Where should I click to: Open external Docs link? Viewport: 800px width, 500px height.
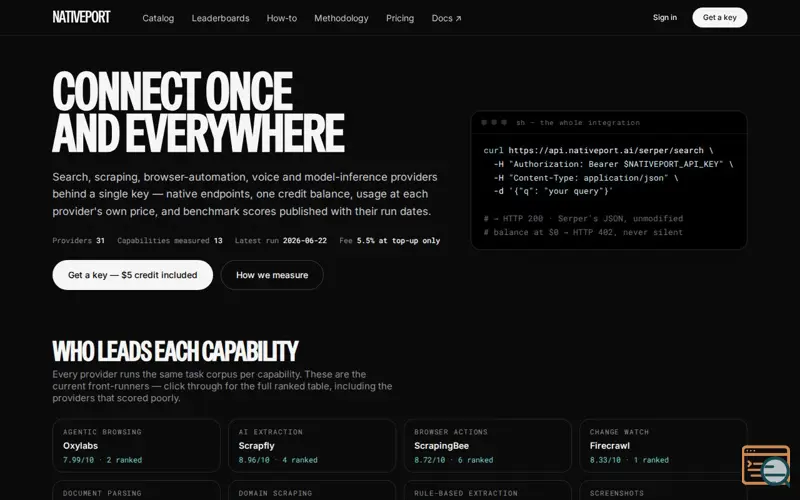tap(446, 18)
